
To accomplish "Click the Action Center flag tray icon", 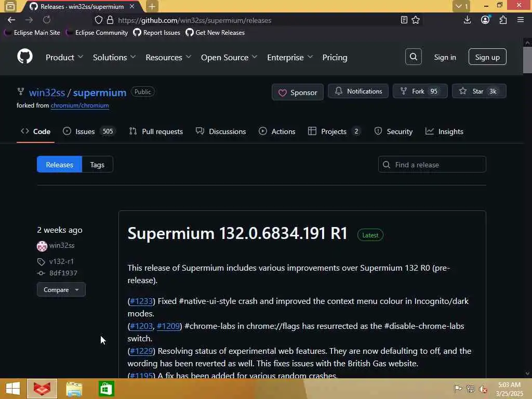I will (458, 389).
